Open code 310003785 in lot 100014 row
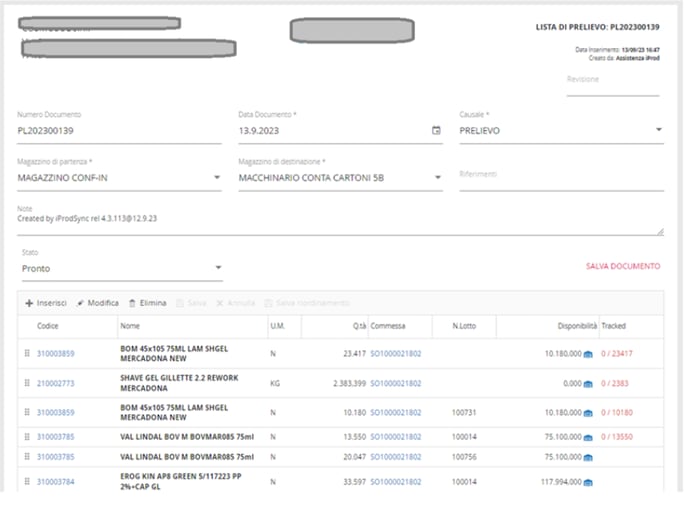688x505 pixels. coord(56,437)
